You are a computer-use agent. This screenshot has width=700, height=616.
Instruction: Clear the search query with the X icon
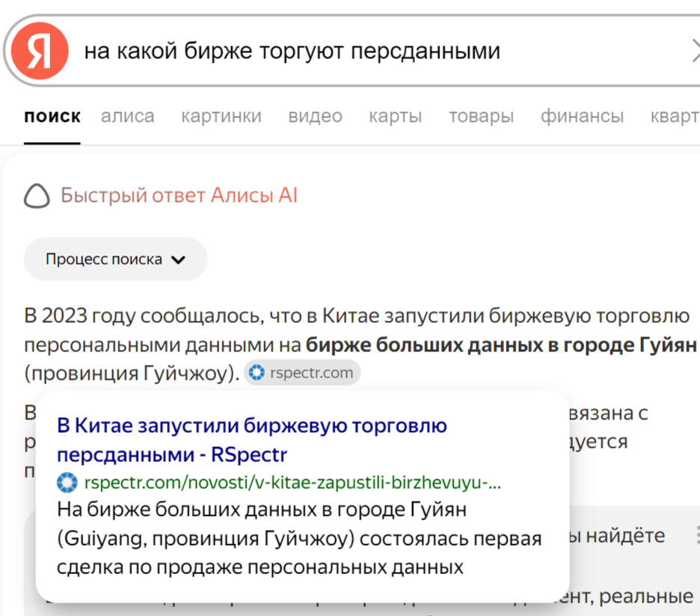tap(696, 51)
